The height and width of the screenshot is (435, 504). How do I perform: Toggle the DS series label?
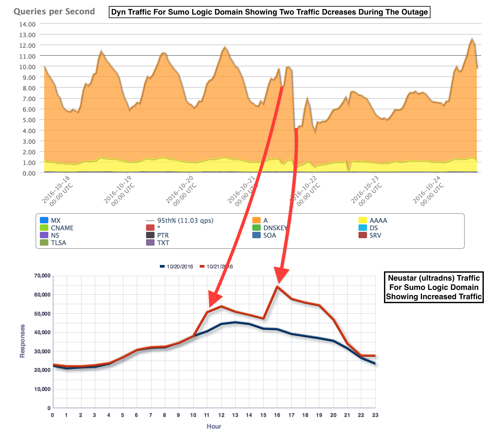pos(374,228)
